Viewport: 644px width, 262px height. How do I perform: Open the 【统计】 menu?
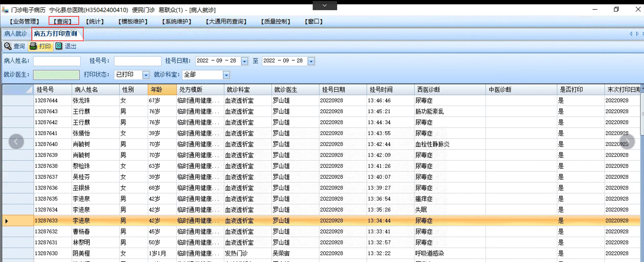(x=95, y=22)
